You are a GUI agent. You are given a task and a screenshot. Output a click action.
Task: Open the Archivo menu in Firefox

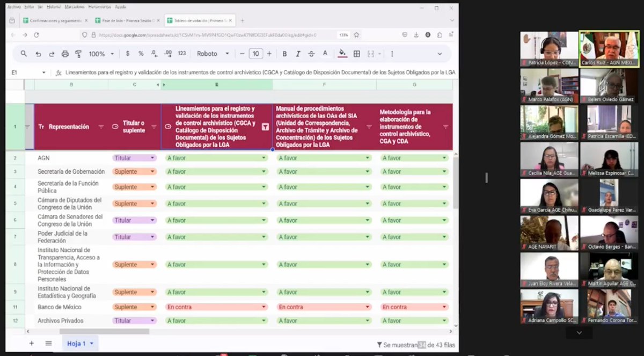click(14, 7)
